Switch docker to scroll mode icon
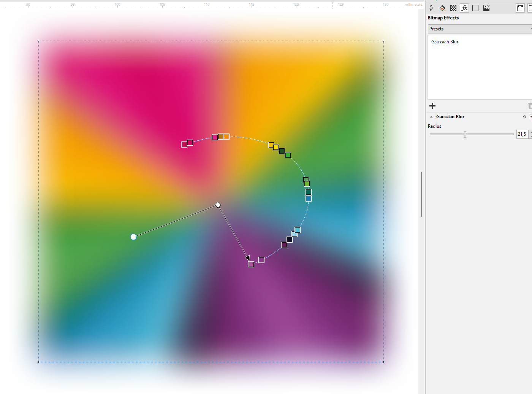This screenshot has height=394, width=532. [x=520, y=8]
